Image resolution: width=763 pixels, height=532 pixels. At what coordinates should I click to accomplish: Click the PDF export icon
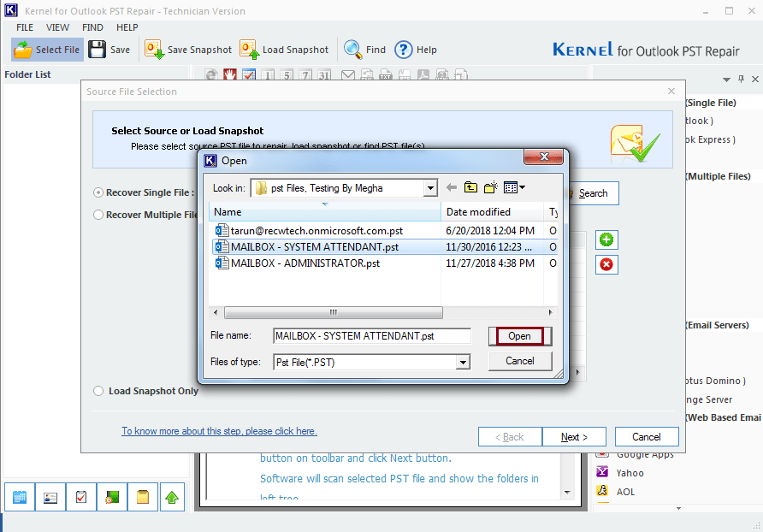423,74
